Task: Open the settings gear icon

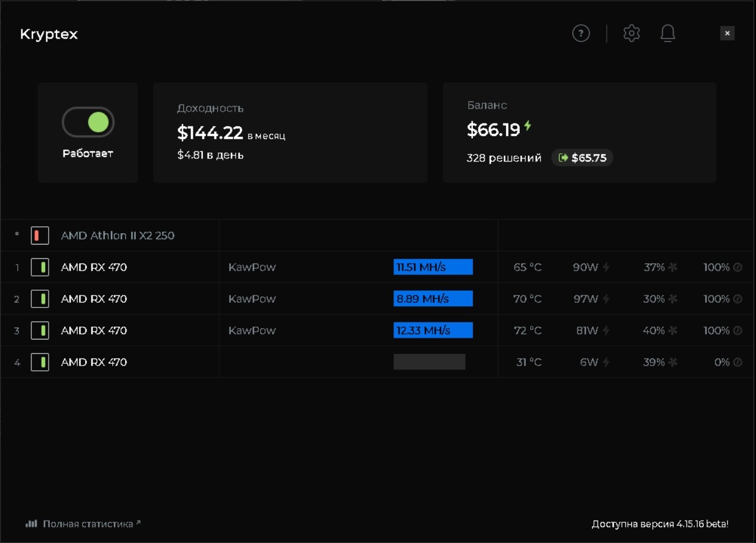Action: 631,33
